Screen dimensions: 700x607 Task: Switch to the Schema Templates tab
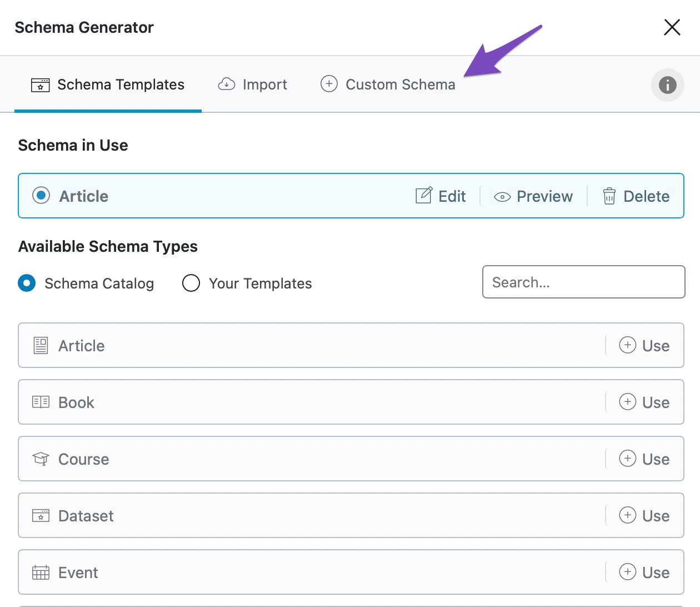tap(108, 84)
